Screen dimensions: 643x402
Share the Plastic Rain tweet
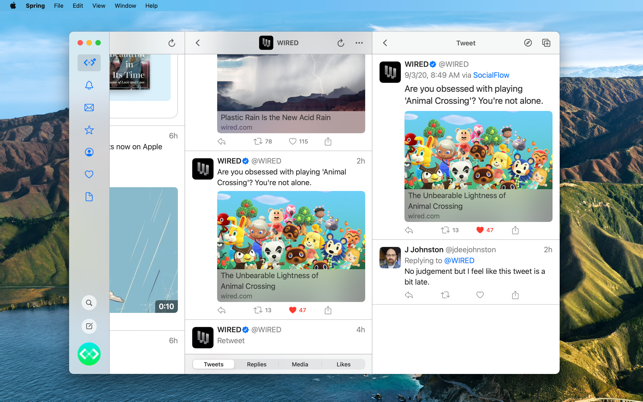coord(328,142)
